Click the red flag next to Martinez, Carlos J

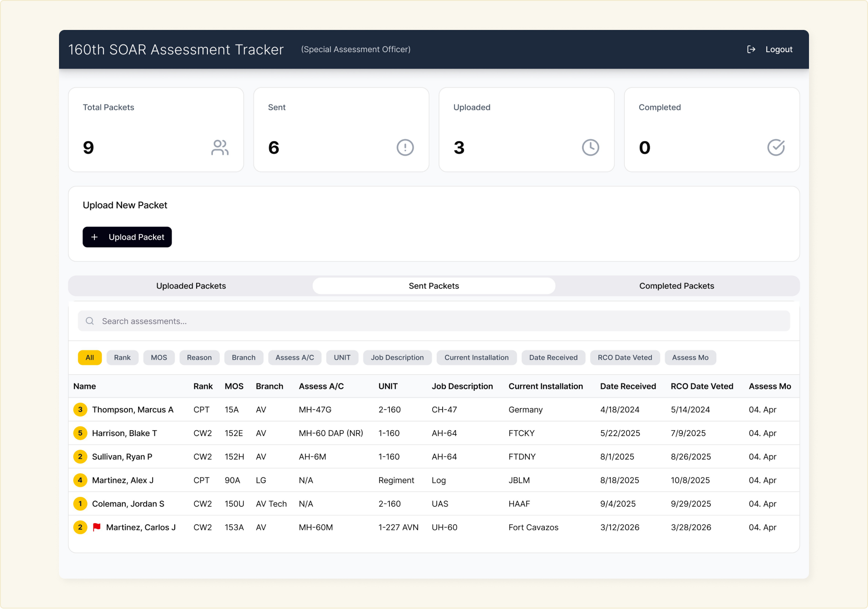(x=97, y=527)
